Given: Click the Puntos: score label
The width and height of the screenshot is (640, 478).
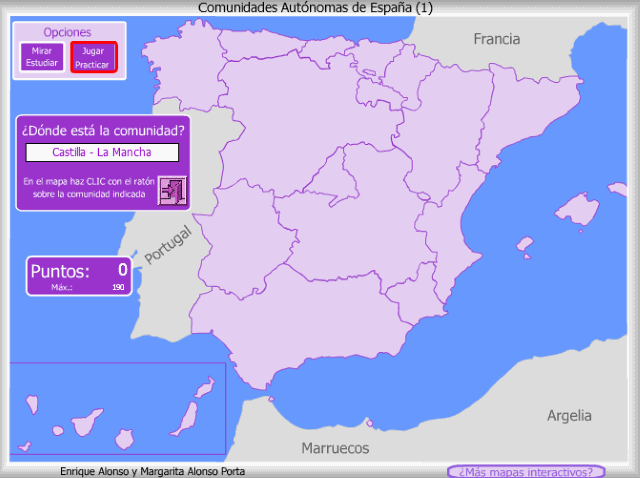Looking at the screenshot, I should click(60, 271).
